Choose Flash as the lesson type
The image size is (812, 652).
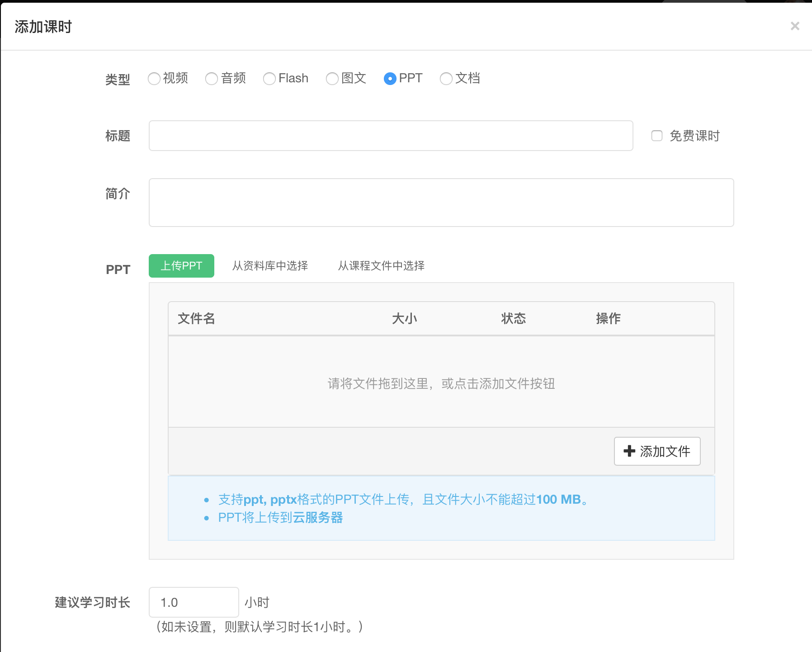[269, 79]
